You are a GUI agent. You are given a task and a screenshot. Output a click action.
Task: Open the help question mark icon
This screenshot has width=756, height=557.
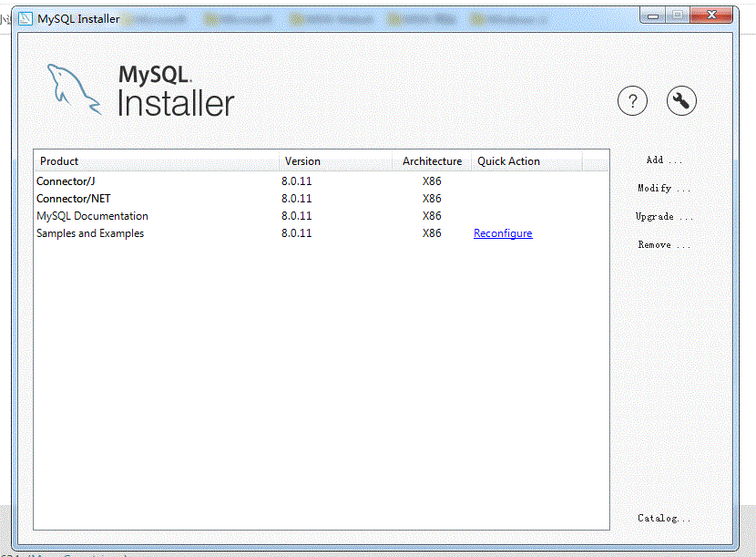pyautogui.click(x=632, y=101)
